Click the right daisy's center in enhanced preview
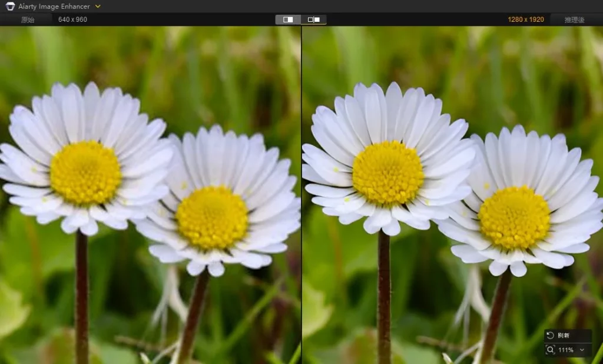Viewport: 603px width, 364px height. coord(514,218)
